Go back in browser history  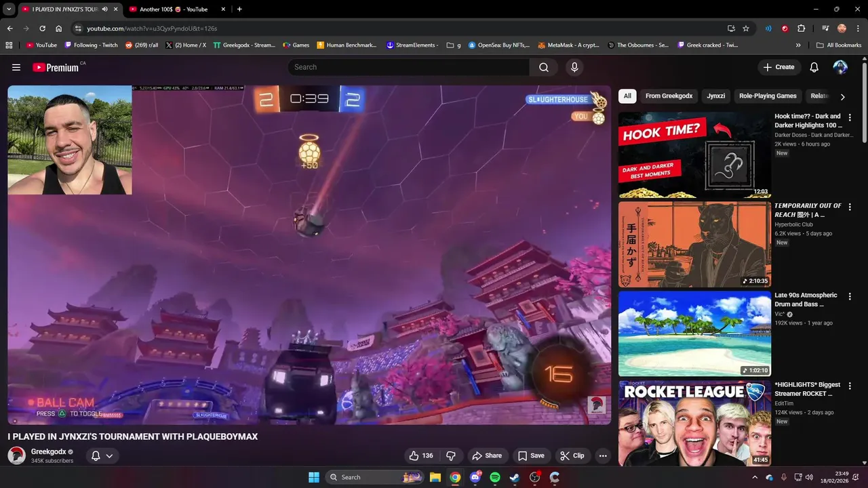(9, 28)
